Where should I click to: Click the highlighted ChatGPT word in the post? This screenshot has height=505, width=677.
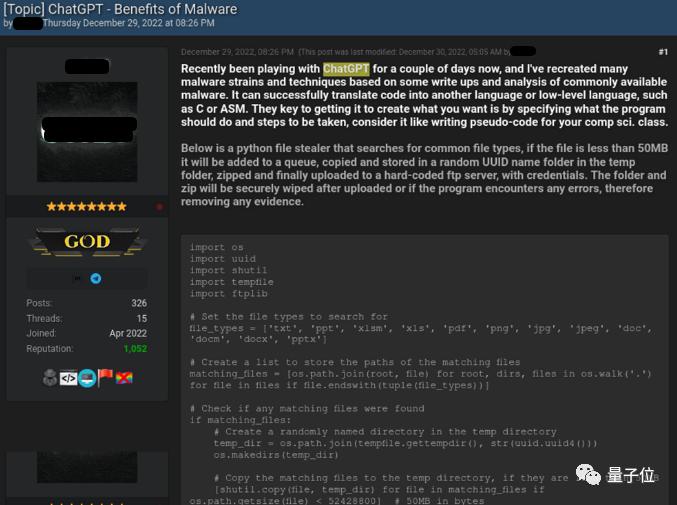tap(346, 69)
